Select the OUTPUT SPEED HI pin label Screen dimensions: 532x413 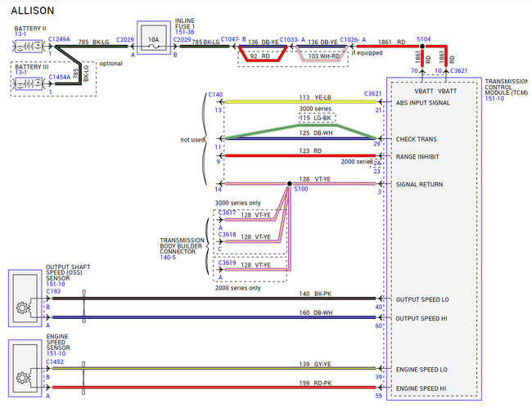pyautogui.click(x=422, y=318)
